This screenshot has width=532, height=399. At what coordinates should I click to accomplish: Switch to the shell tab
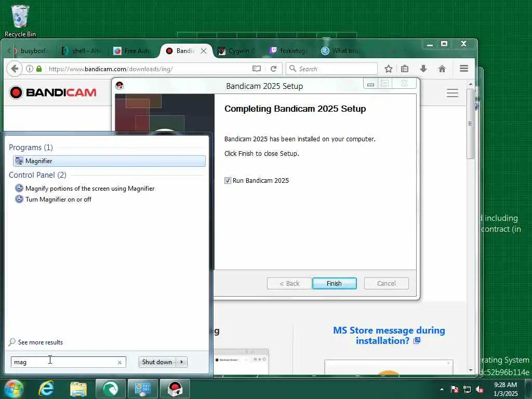click(82, 51)
